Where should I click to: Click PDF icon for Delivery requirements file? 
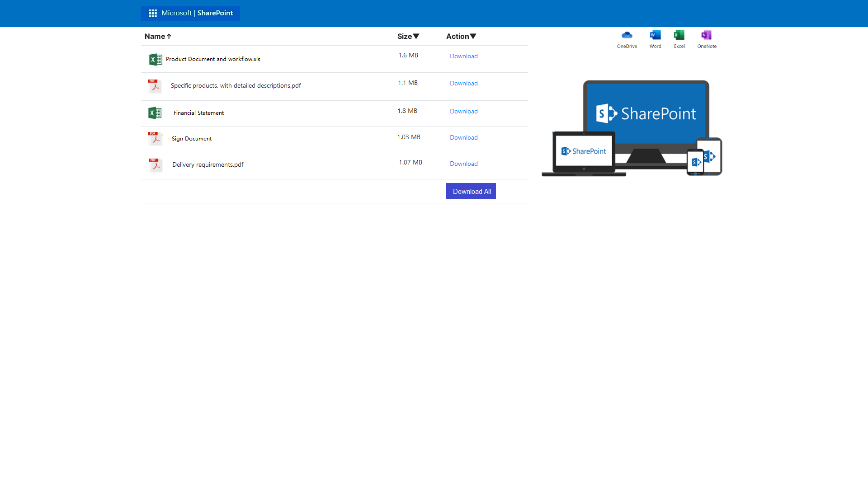tap(156, 164)
